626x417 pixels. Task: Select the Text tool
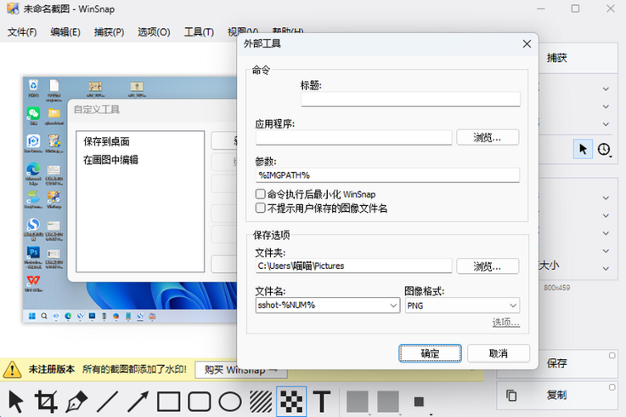[322, 402]
